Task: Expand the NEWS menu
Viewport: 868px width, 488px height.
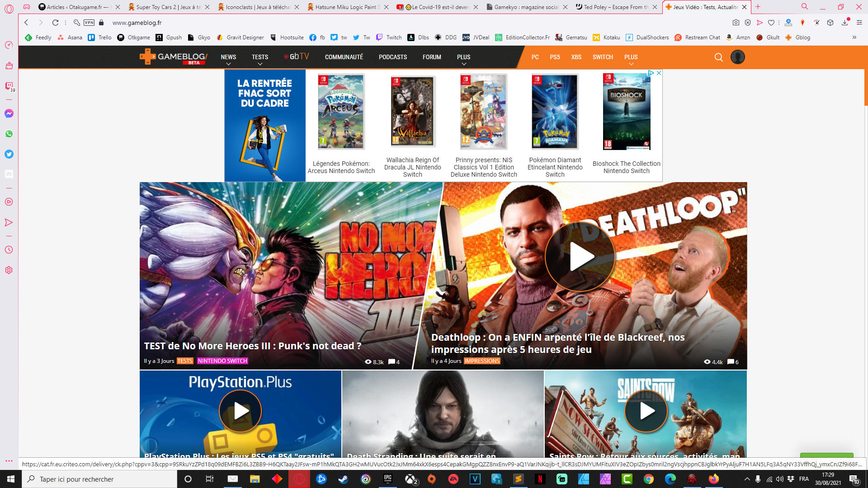Action: tap(228, 58)
